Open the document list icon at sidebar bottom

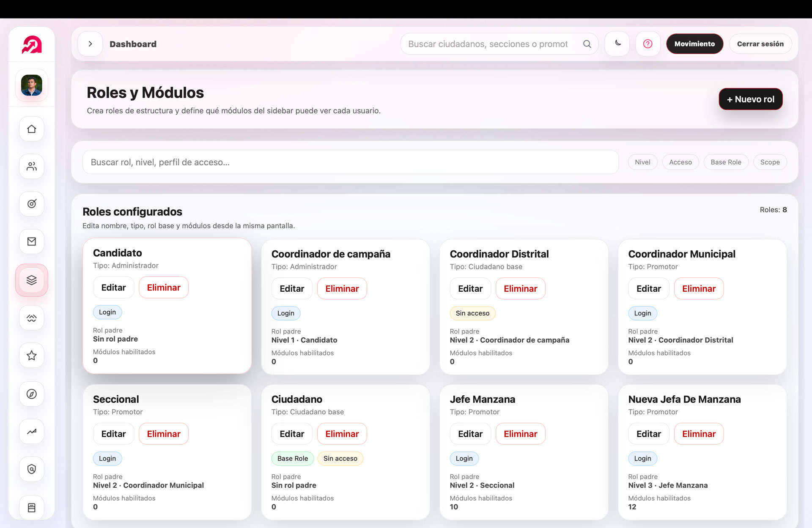[32, 507]
